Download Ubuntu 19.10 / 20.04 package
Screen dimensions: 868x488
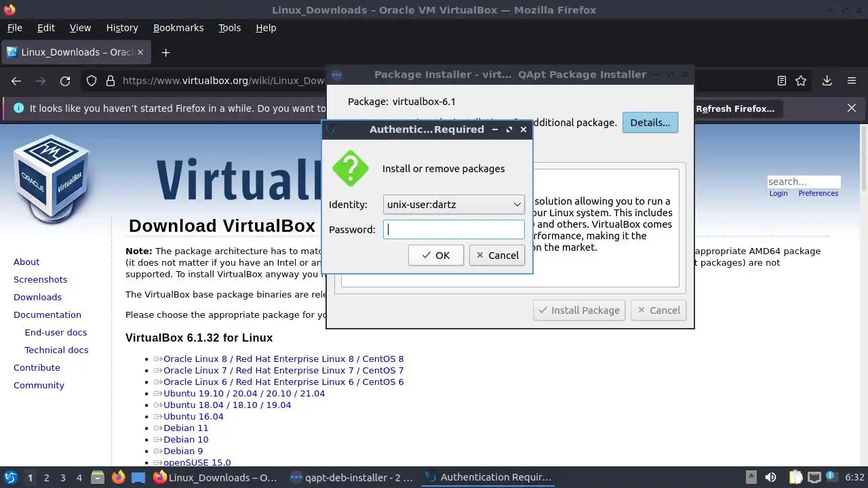click(244, 393)
